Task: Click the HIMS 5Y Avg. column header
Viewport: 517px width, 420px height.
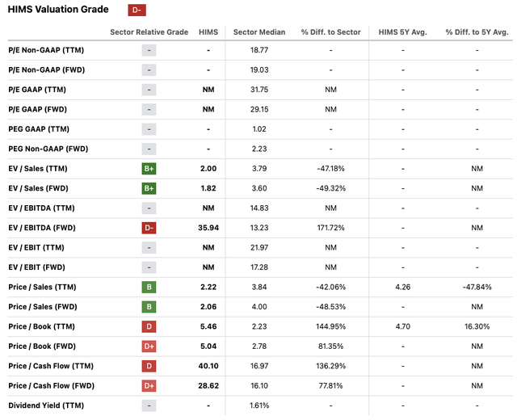Action: point(402,32)
